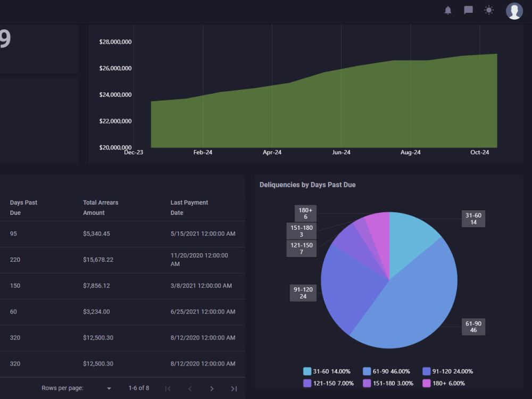Viewport: 532px width, 399px height.
Task: Click the $28,000,000 axis label
Action: [115, 41]
